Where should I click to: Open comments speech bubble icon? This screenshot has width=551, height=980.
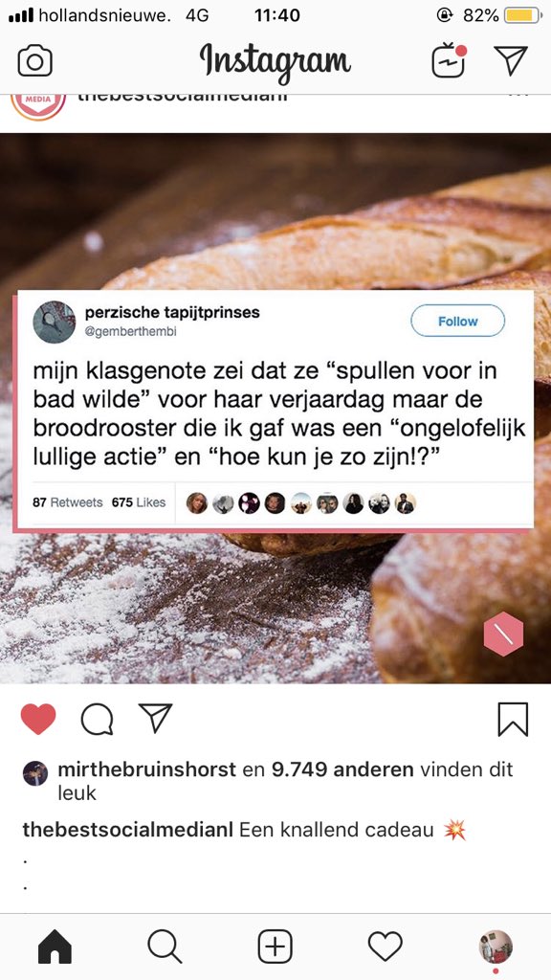[97, 720]
